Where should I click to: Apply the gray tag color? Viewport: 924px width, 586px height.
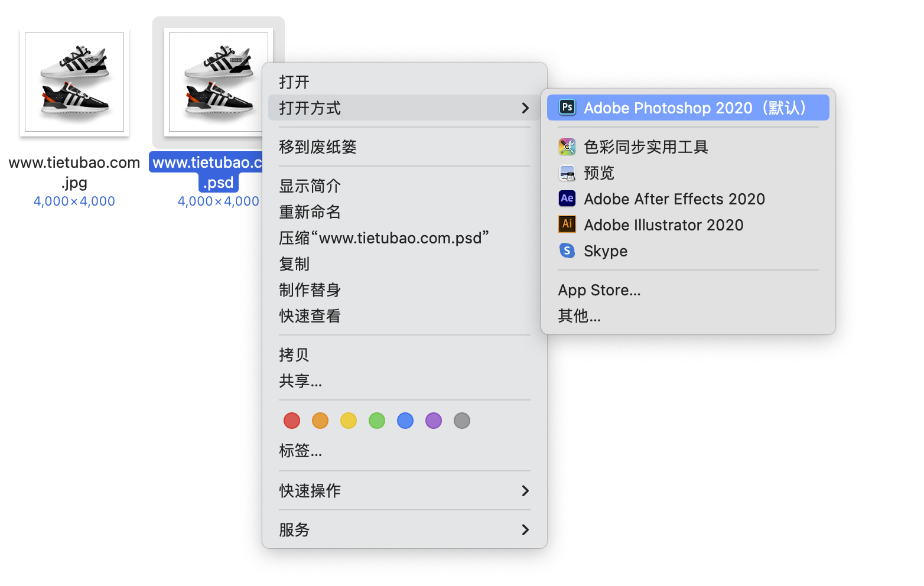462,421
